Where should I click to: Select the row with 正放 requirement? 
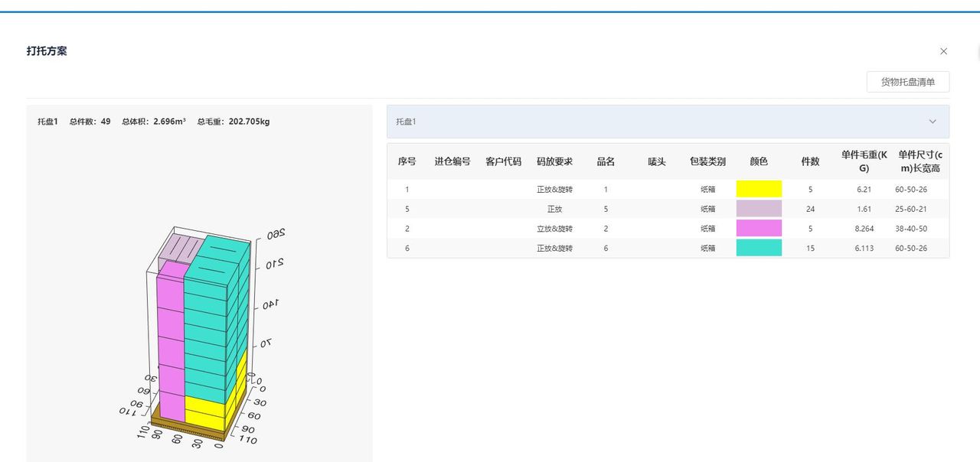point(555,208)
